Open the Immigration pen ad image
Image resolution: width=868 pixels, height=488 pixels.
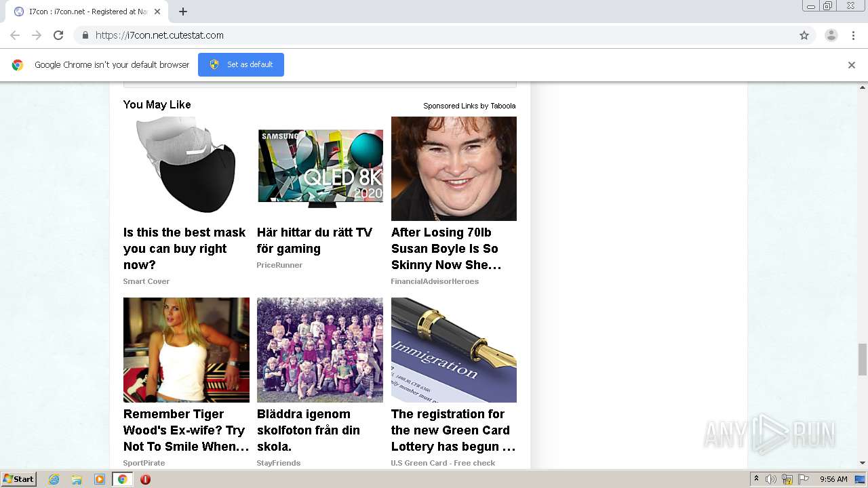pos(454,350)
